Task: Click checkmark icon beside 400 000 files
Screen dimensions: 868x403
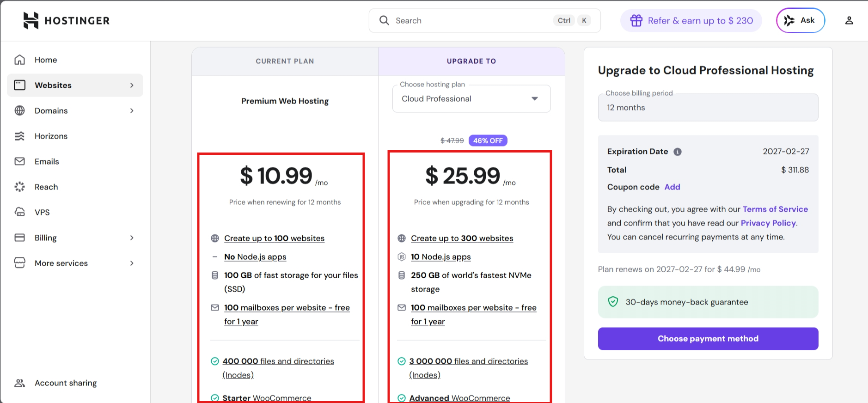Action: (x=215, y=361)
